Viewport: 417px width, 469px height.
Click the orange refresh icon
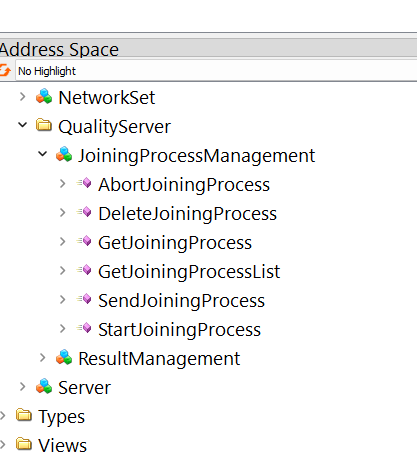pyautogui.click(x=5, y=70)
